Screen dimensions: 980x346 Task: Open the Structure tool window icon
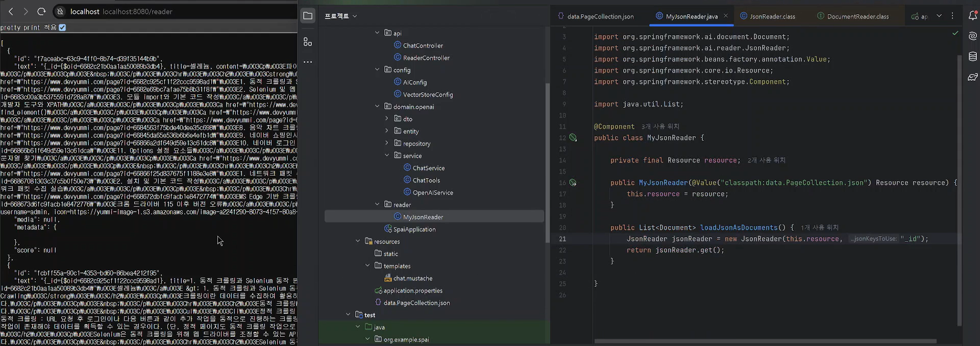pos(307,42)
